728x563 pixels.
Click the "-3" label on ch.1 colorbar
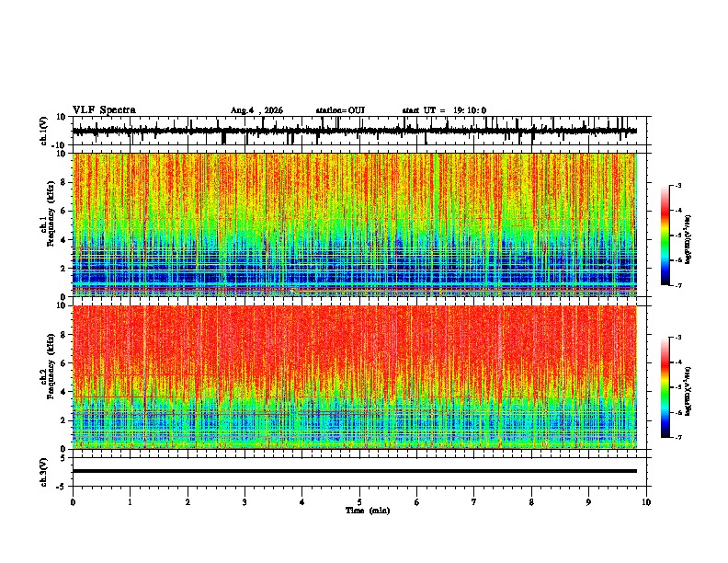[677, 185]
